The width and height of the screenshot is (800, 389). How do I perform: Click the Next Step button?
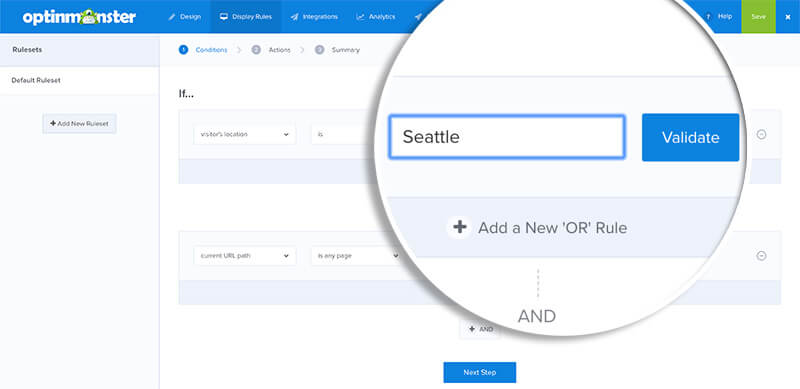(x=480, y=372)
